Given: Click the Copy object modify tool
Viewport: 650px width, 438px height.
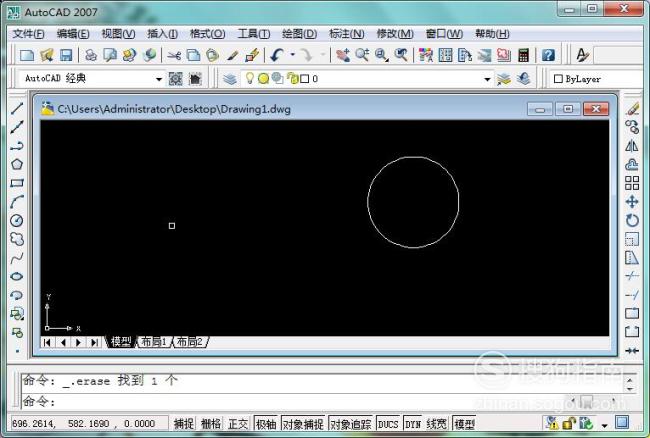Looking at the screenshot, I should [x=632, y=127].
